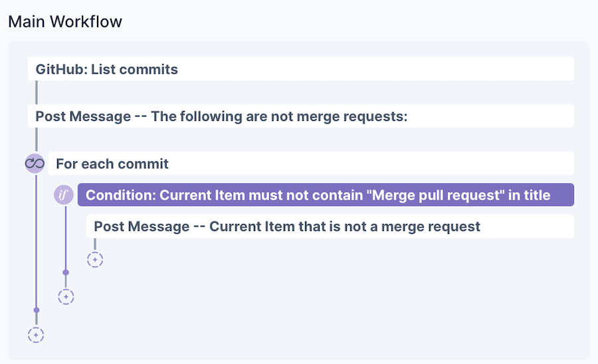Image resolution: width=598 pixels, height=364 pixels.
Task: Add a step at the end of Main Workflow
Action: pyautogui.click(x=36, y=335)
